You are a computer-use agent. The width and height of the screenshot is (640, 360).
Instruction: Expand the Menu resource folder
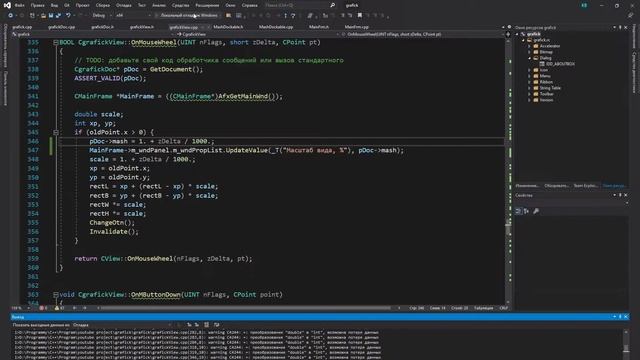(x=529, y=76)
